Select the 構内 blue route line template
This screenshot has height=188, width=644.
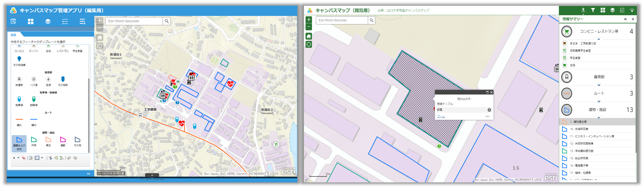(34, 122)
